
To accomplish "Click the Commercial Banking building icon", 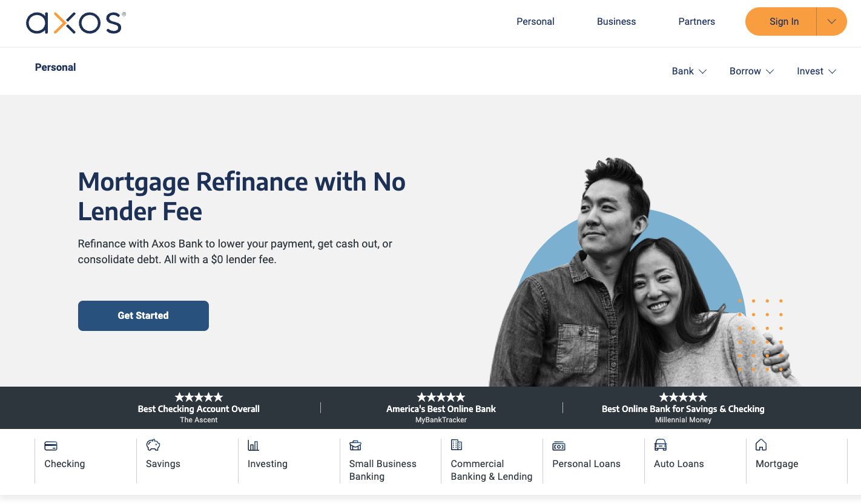I will click(x=457, y=445).
